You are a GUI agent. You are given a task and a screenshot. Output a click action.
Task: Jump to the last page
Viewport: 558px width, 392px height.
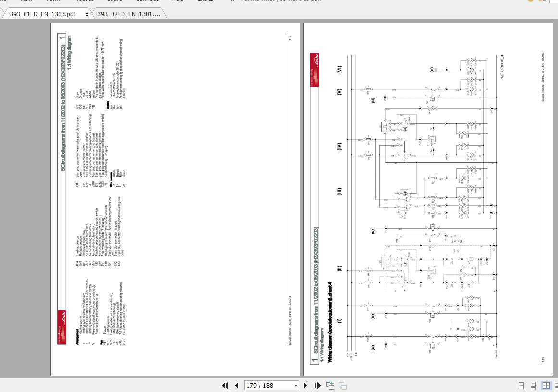pyautogui.click(x=317, y=386)
